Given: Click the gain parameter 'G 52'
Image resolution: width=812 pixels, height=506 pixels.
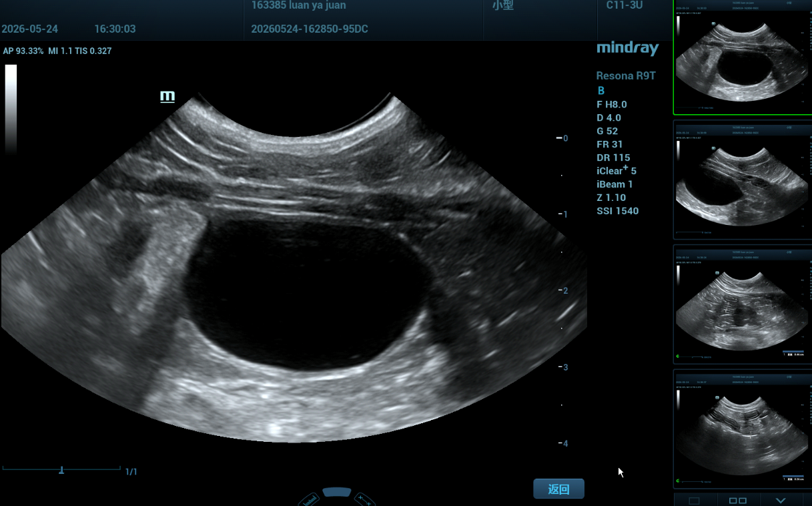Looking at the screenshot, I should [607, 131].
